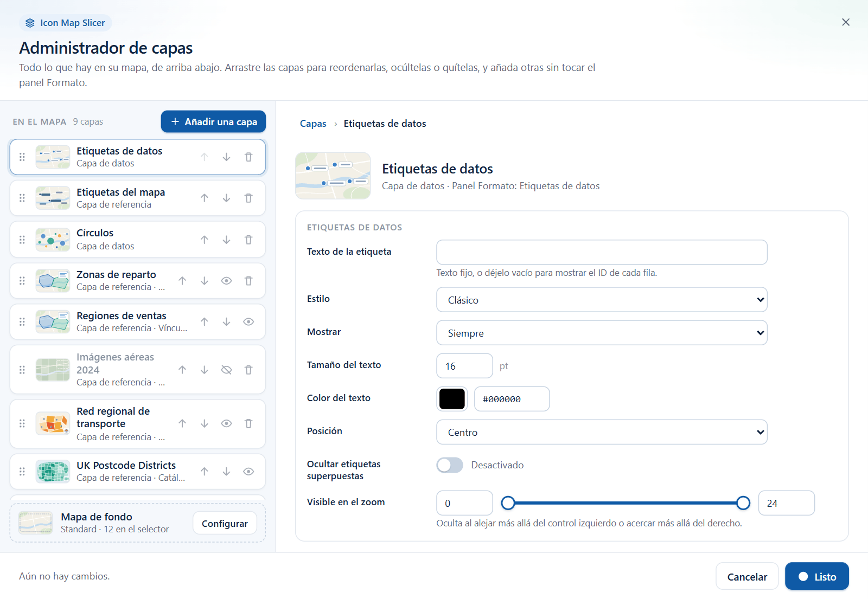This screenshot has width=868, height=599.
Task: Click the Tamaño del texto value field
Action: [x=464, y=366]
